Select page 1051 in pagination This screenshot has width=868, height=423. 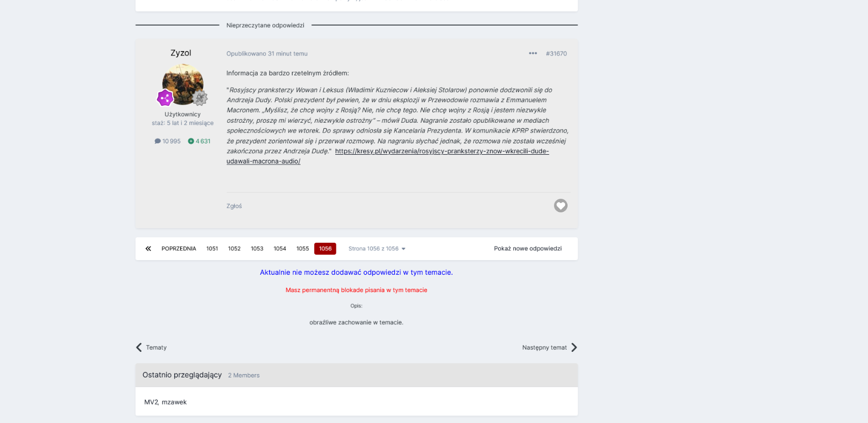[x=212, y=249]
